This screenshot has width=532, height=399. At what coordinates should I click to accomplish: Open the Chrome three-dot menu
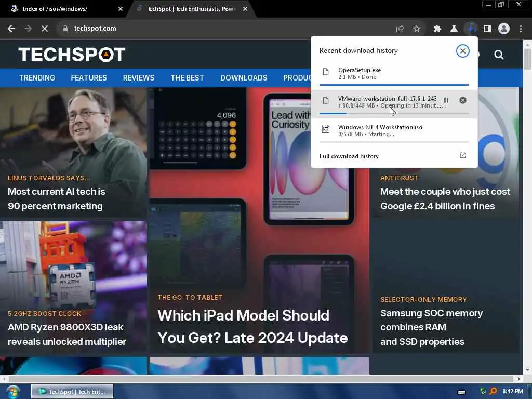[x=521, y=29]
